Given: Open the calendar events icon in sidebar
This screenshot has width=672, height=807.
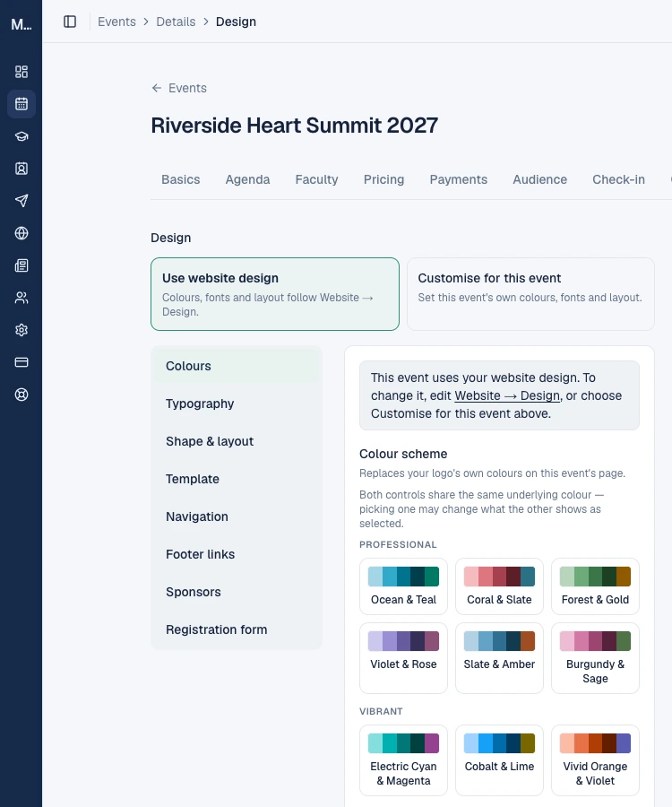Looking at the screenshot, I should (x=22, y=104).
